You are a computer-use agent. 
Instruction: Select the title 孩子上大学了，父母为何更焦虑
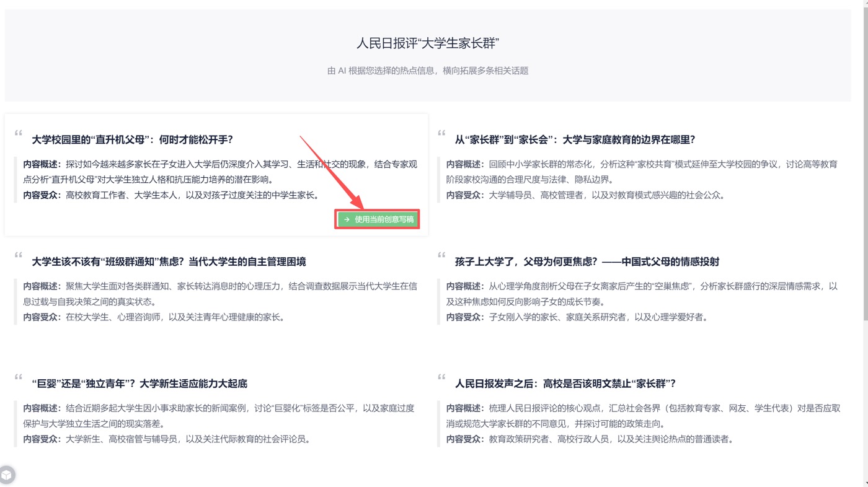tap(587, 261)
